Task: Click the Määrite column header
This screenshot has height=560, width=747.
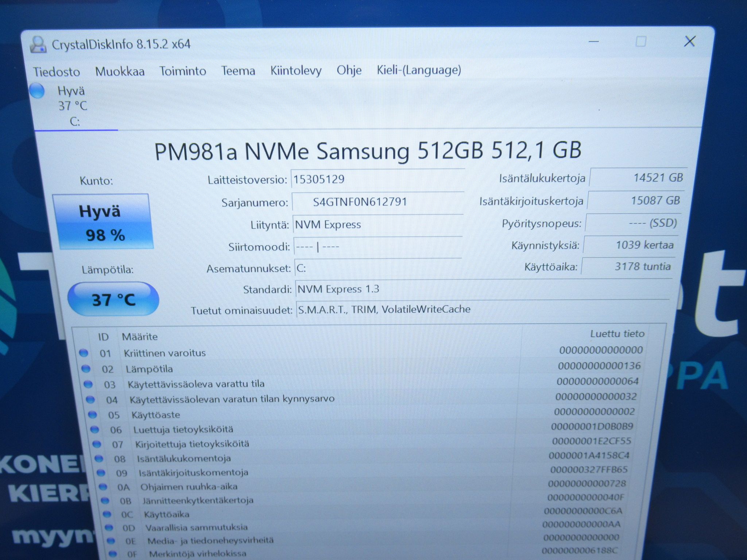Action: click(140, 337)
